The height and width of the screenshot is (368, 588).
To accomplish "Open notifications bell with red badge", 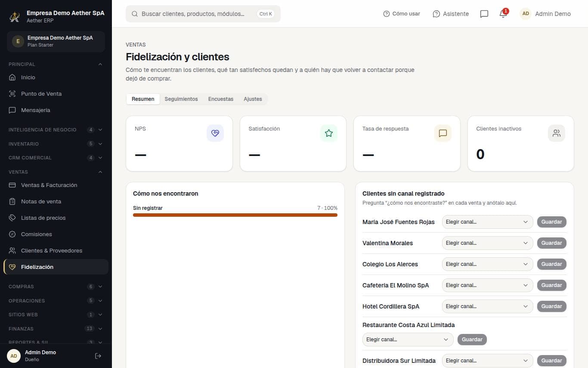I will point(503,14).
